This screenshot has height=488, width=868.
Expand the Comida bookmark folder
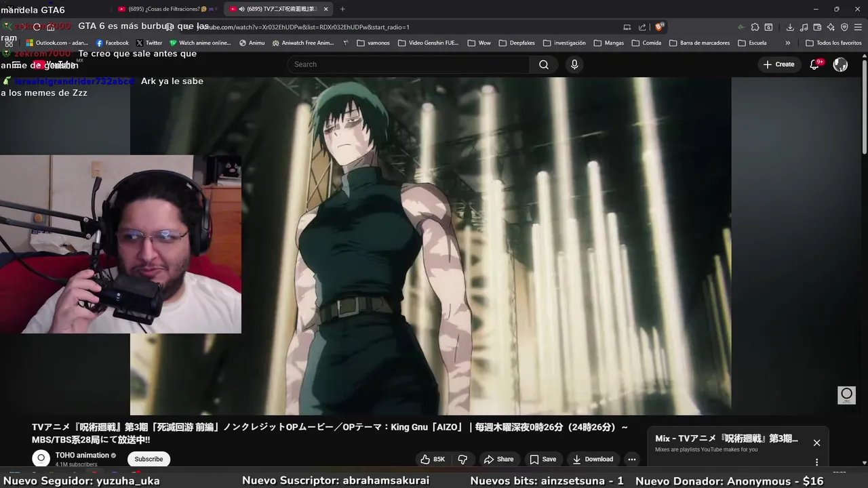(x=646, y=43)
